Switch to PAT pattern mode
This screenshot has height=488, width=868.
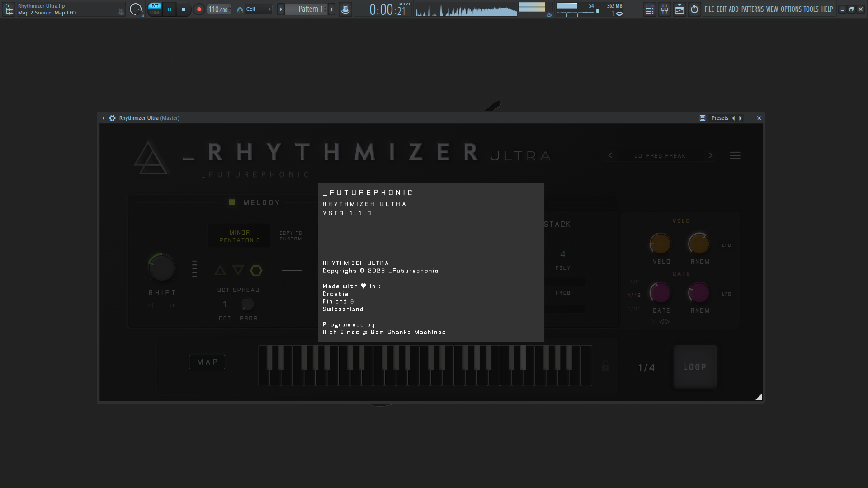(x=155, y=6)
